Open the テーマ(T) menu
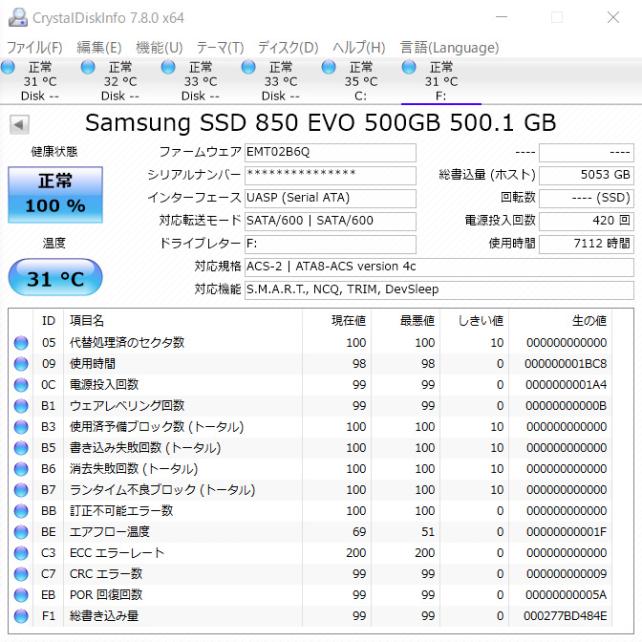The height and width of the screenshot is (642, 642). 220,48
